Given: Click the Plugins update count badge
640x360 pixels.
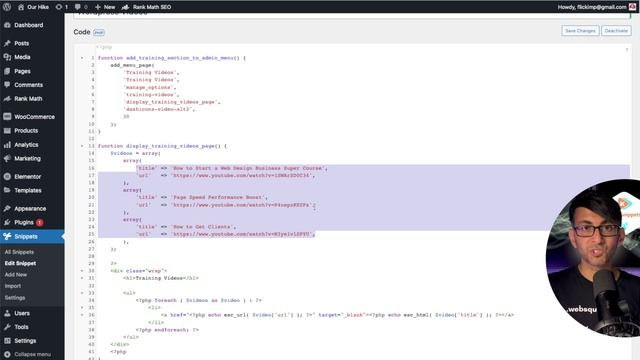Looking at the screenshot, I should [40, 222].
